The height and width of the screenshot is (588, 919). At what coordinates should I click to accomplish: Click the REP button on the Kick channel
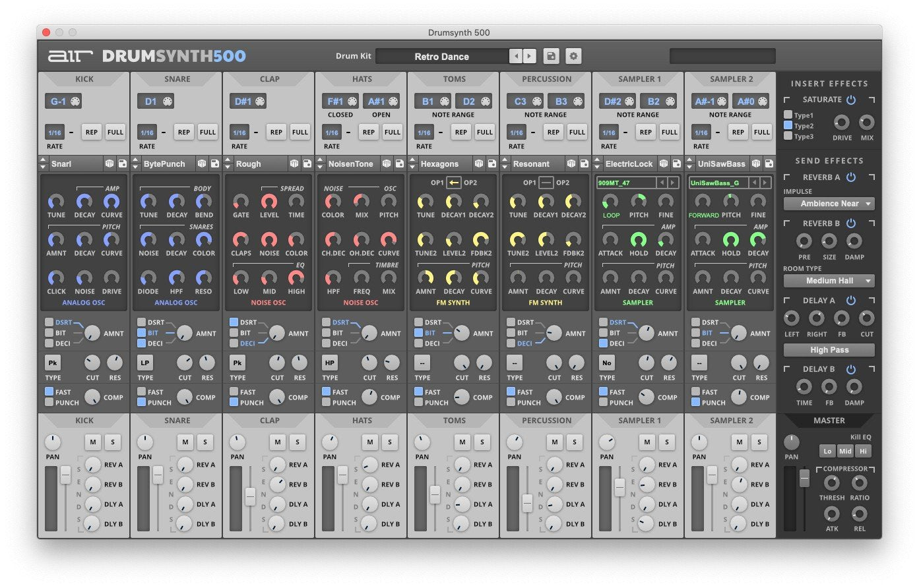pos(91,132)
